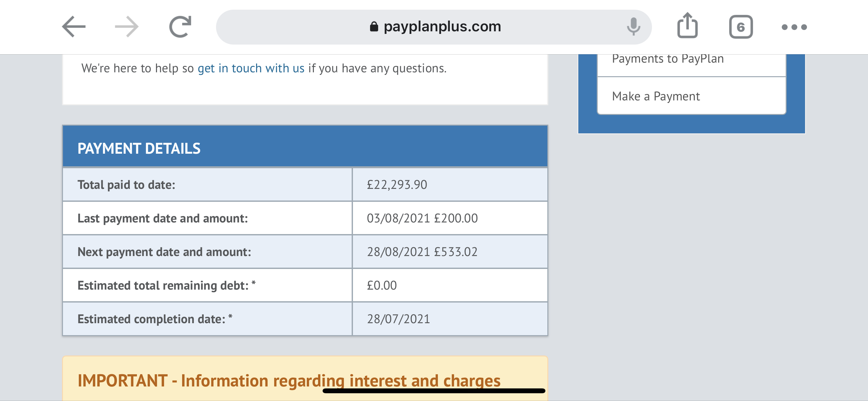868x401 pixels.
Task: Tap the microphone voice search icon
Action: [x=633, y=26]
